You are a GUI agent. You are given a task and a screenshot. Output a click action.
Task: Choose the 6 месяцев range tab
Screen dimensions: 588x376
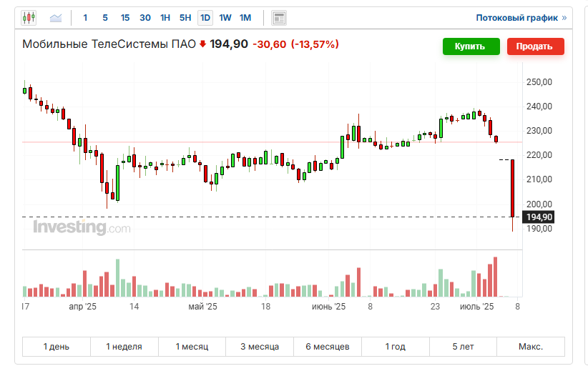[328, 347]
